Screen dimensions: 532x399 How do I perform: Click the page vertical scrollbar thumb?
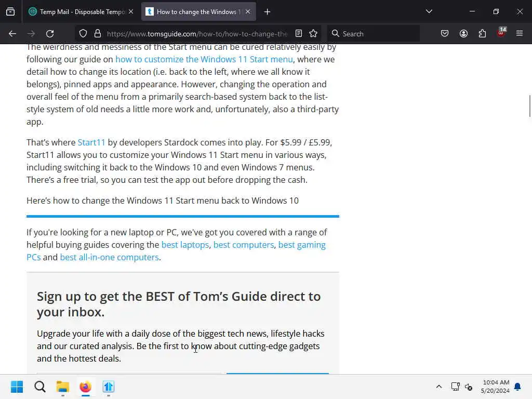(530, 106)
